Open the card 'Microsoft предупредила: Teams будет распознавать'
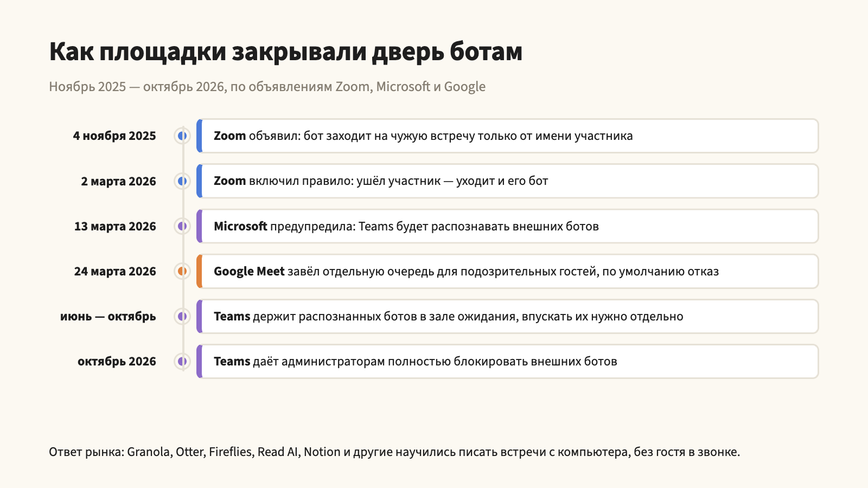Image resolution: width=868 pixels, height=488 pixels. [507, 226]
